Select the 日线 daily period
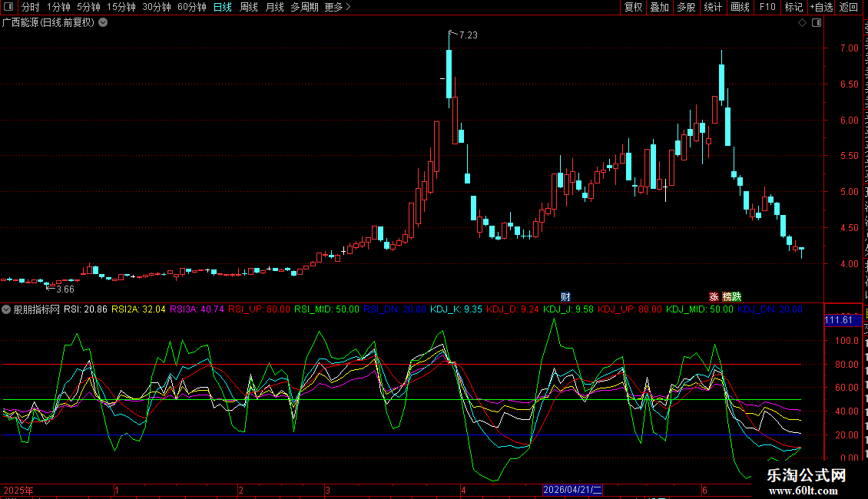This screenshot has height=499, width=868. (223, 7)
